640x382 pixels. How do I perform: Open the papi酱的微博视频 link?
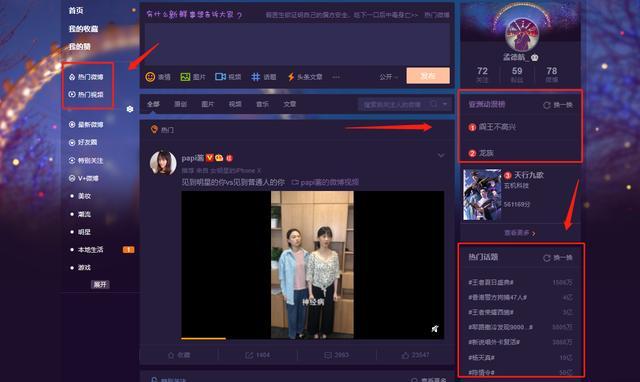(x=325, y=182)
